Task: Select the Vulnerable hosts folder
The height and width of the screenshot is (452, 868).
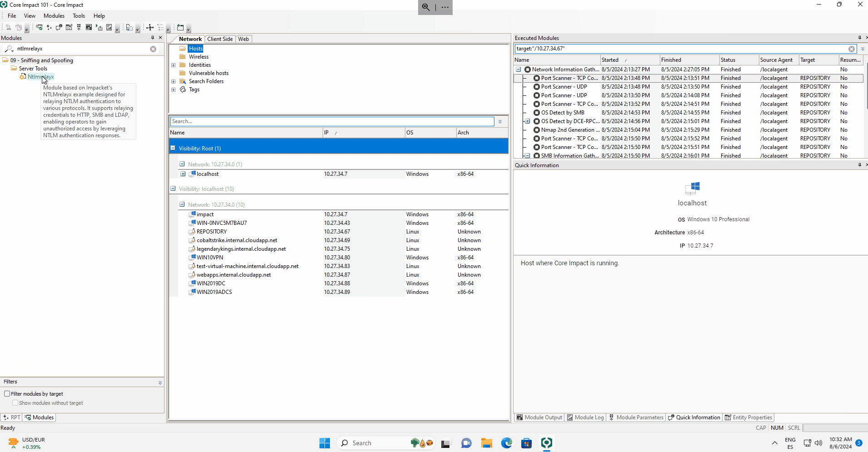Action: [209, 73]
